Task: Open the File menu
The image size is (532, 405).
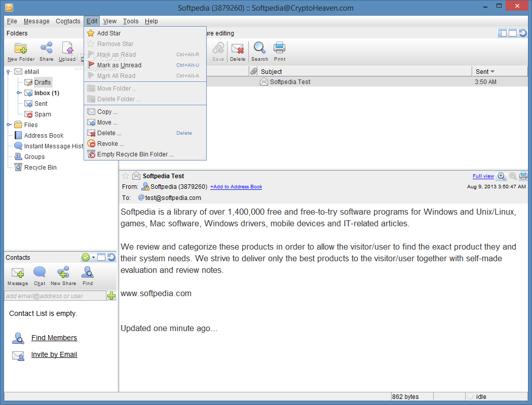Action: click(12, 21)
